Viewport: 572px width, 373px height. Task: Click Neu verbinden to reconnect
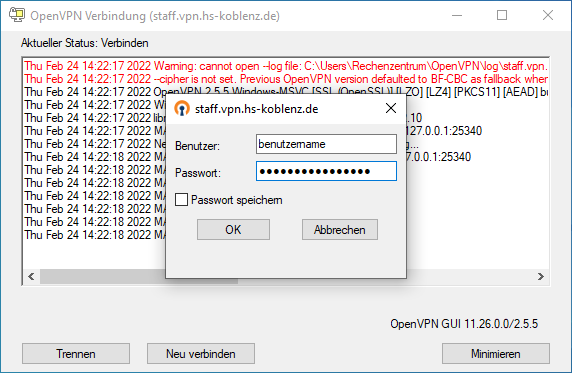pyautogui.click(x=201, y=353)
